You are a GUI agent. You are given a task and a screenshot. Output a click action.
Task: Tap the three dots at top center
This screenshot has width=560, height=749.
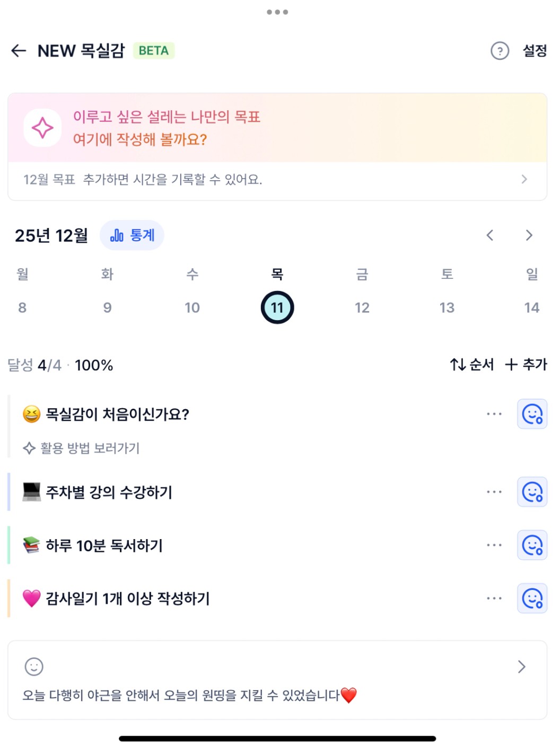tap(277, 12)
